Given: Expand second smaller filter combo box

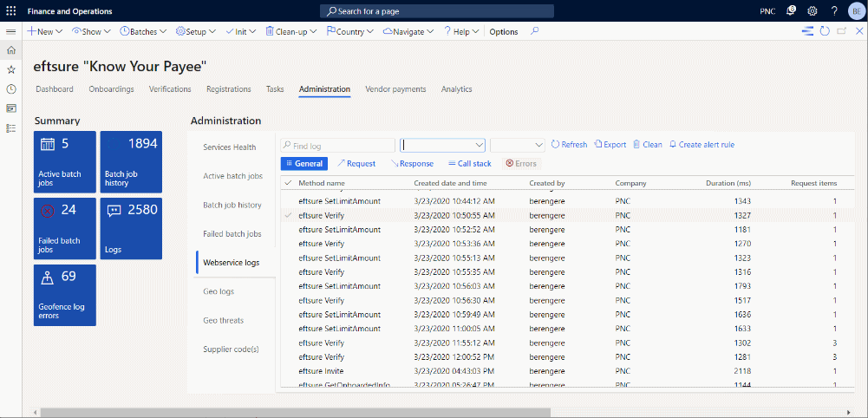Looking at the screenshot, I should tap(539, 145).
